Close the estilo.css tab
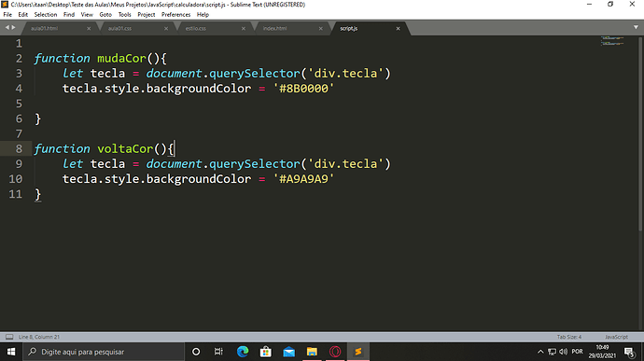This screenshot has width=644, height=361. 244,28
